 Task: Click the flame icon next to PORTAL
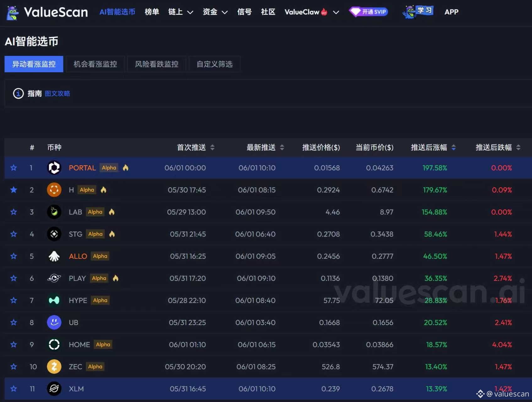[x=126, y=167]
